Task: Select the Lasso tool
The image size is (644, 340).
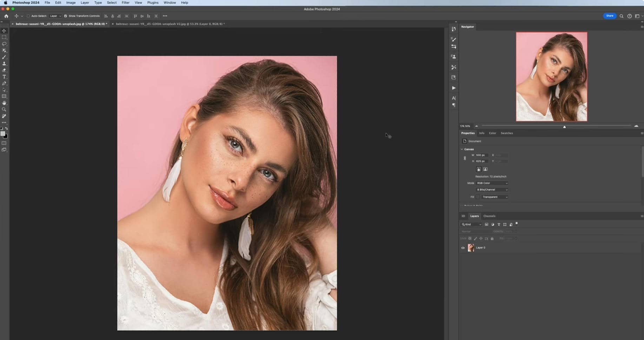Action: tap(4, 44)
